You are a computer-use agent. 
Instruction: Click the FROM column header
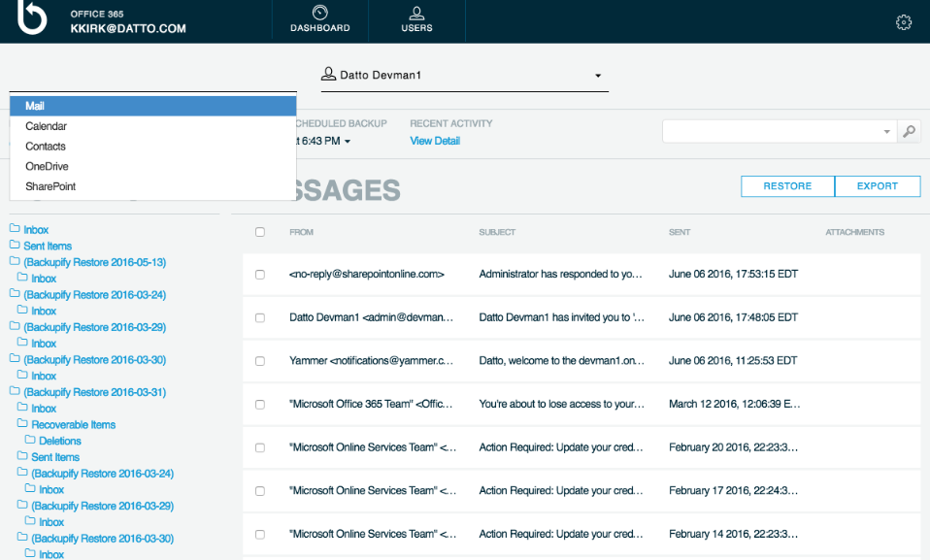301,232
